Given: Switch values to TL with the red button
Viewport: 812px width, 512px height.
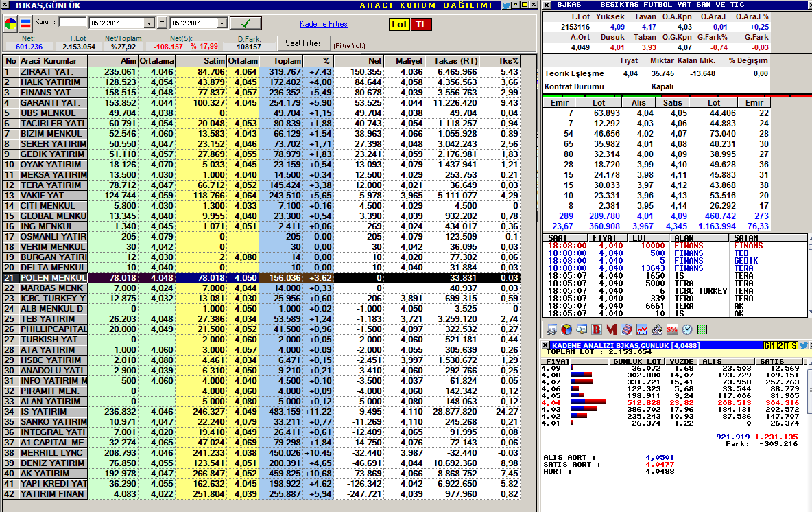Looking at the screenshot, I should pos(421,24).
